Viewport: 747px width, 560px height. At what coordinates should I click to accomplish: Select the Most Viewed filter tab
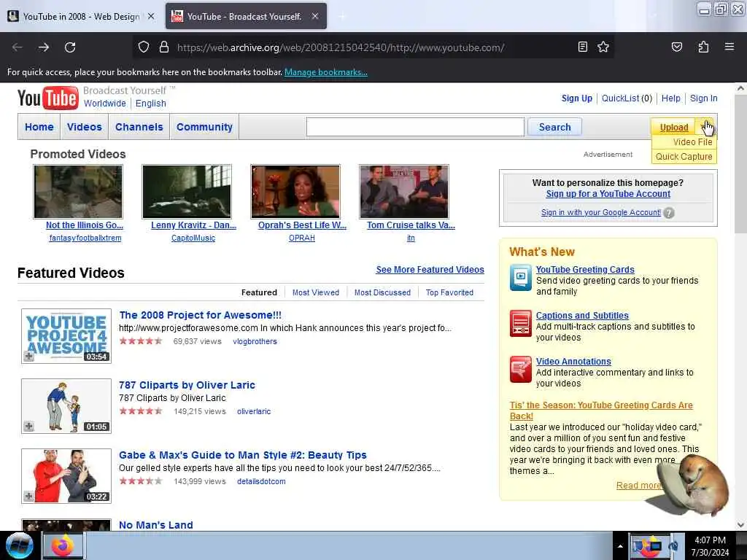(x=315, y=292)
